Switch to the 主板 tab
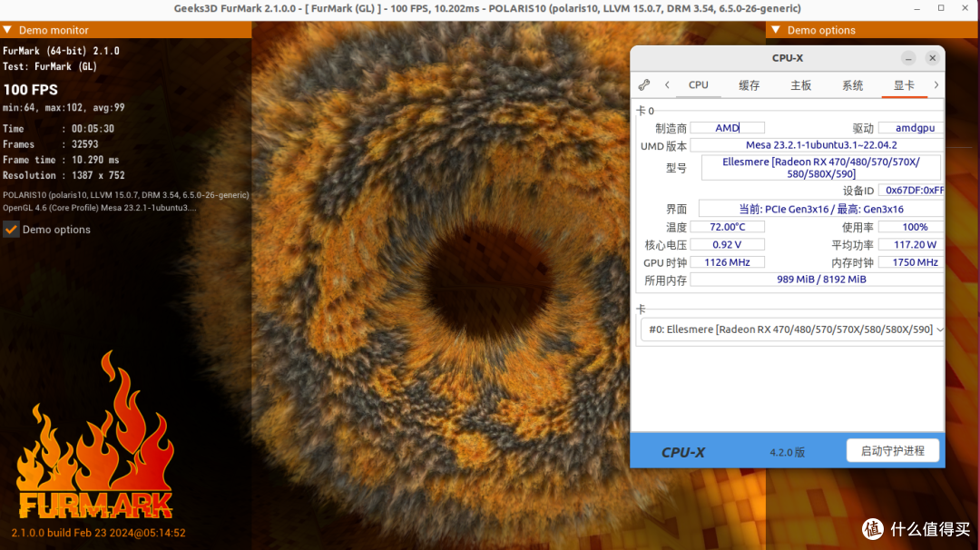This screenshot has height=550, width=980. pos(800,85)
